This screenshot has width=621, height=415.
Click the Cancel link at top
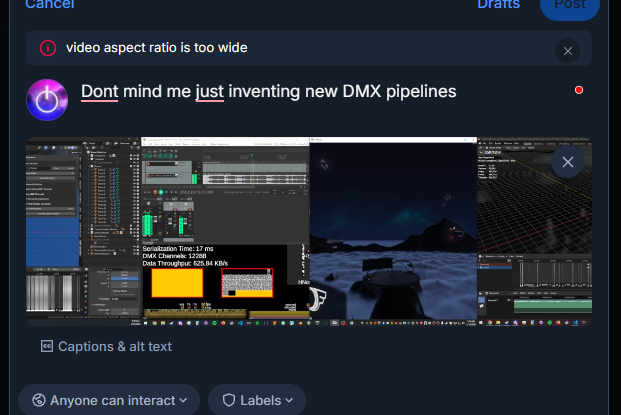pyautogui.click(x=49, y=4)
